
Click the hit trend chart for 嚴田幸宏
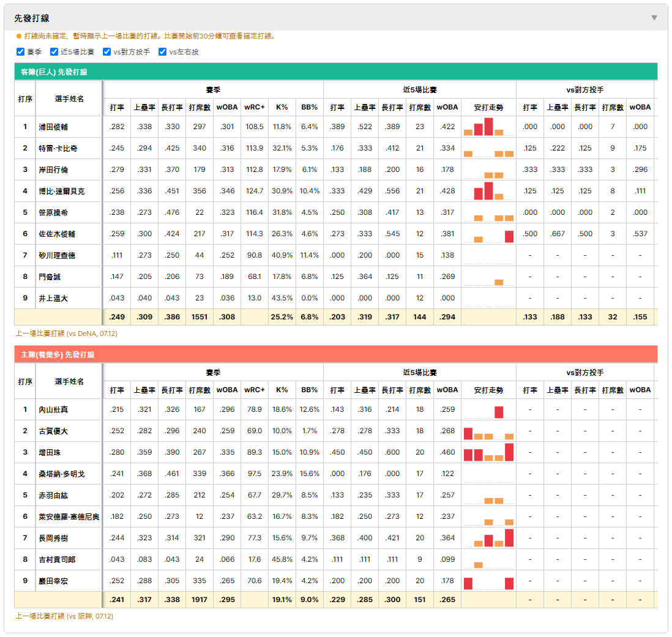point(488,581)
